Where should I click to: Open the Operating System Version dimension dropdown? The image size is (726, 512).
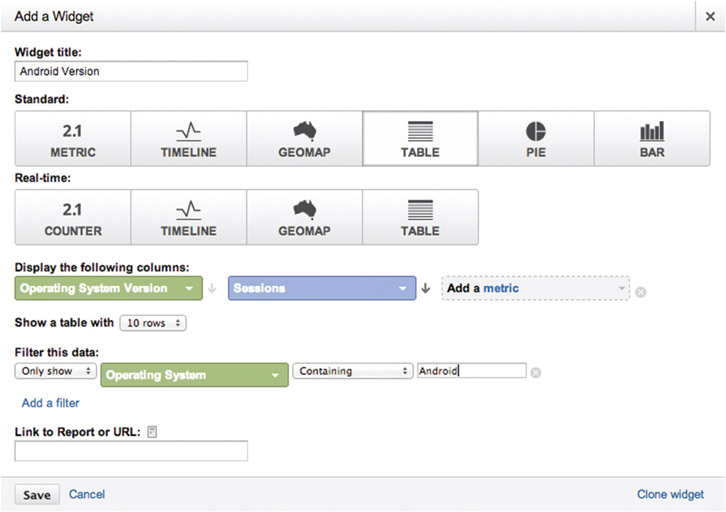tap(108, 288)
